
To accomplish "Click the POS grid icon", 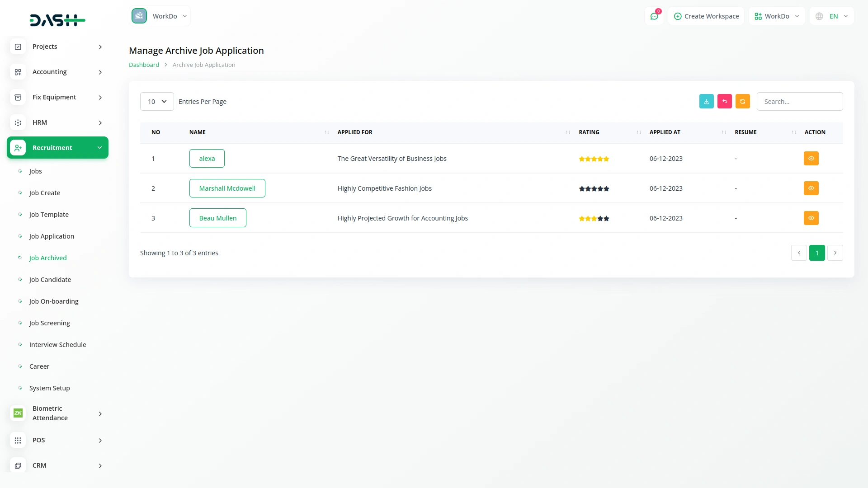I will [x=18, y=440].
